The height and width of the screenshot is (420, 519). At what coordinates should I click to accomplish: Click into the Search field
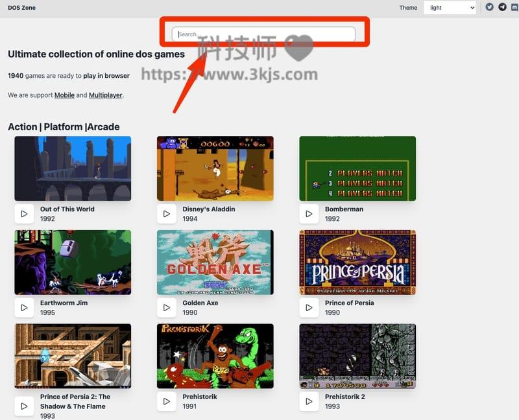tap(264, 34)
